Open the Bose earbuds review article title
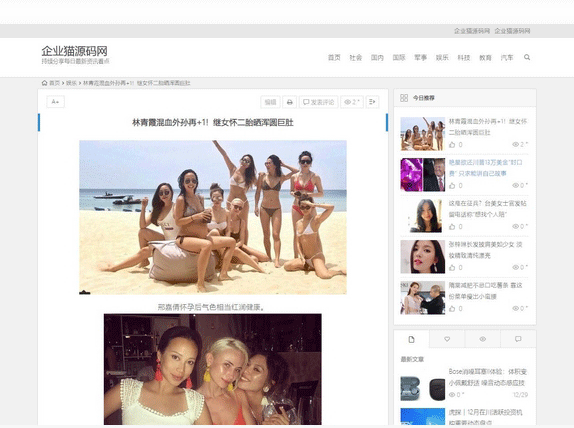This screenshot has height=428, width=574. pyautogui.click(x=488, y=377)
